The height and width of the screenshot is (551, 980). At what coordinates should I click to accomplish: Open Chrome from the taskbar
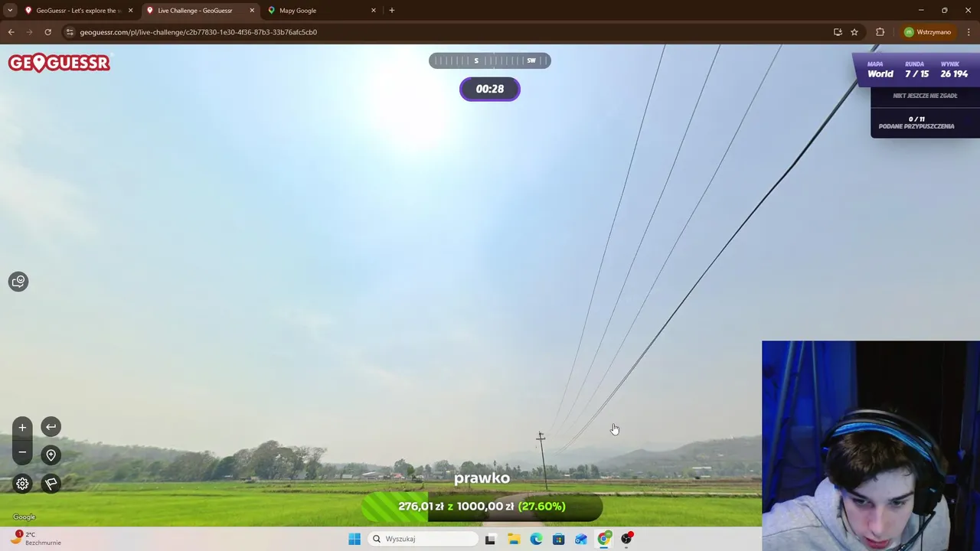pyautogui.click(x=604, y=539)
